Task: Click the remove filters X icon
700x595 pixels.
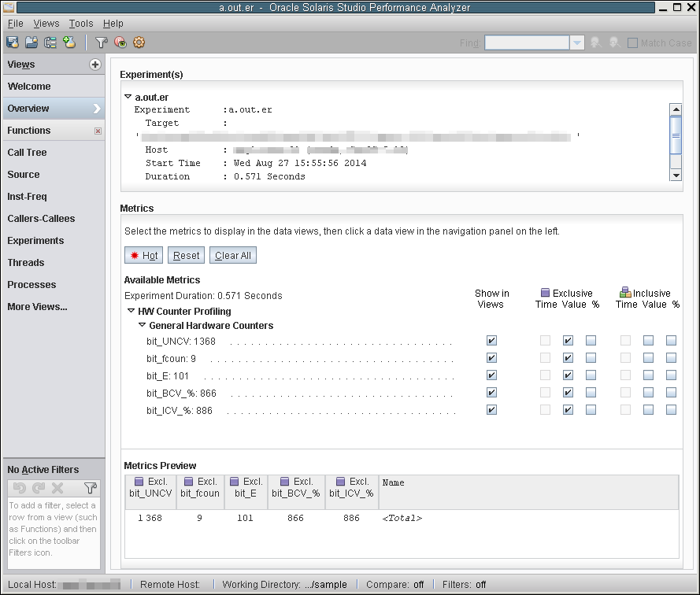Action: 57,488
